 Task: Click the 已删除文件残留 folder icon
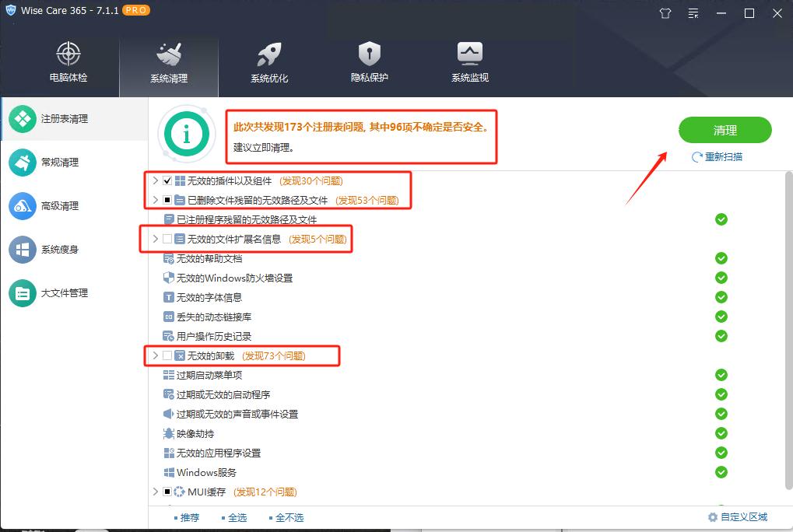[180, 200]
